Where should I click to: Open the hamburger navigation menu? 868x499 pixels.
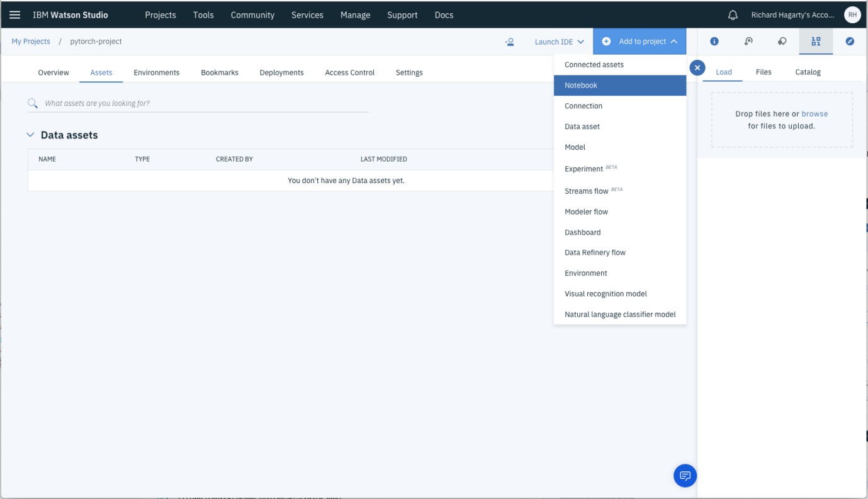(14, 14)
